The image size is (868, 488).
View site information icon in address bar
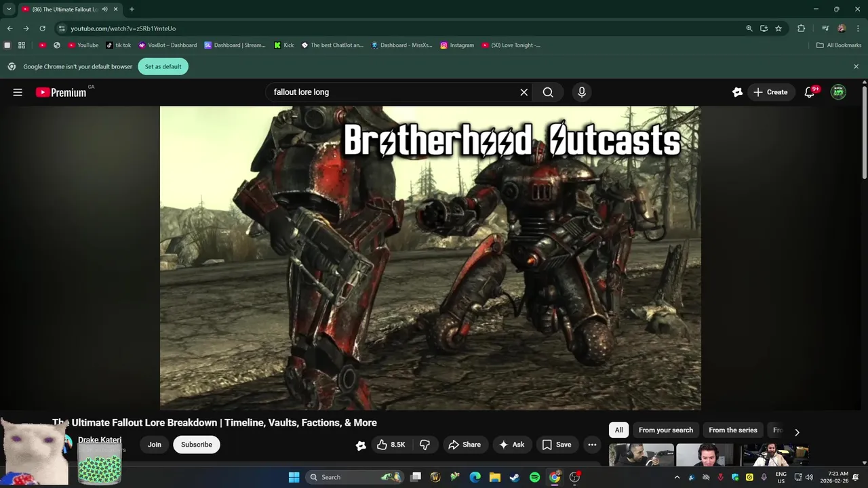(62, 28)
